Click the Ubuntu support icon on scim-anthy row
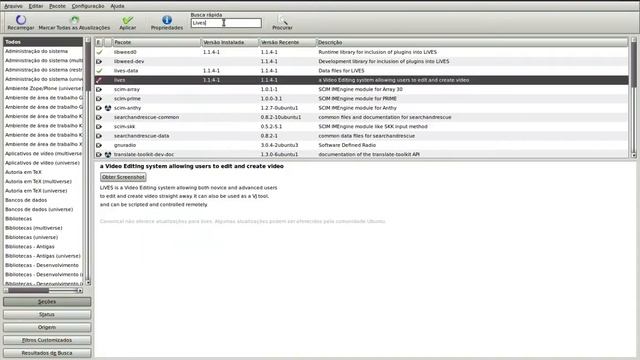Screen dimensions: 640x360 coord(108,108)
